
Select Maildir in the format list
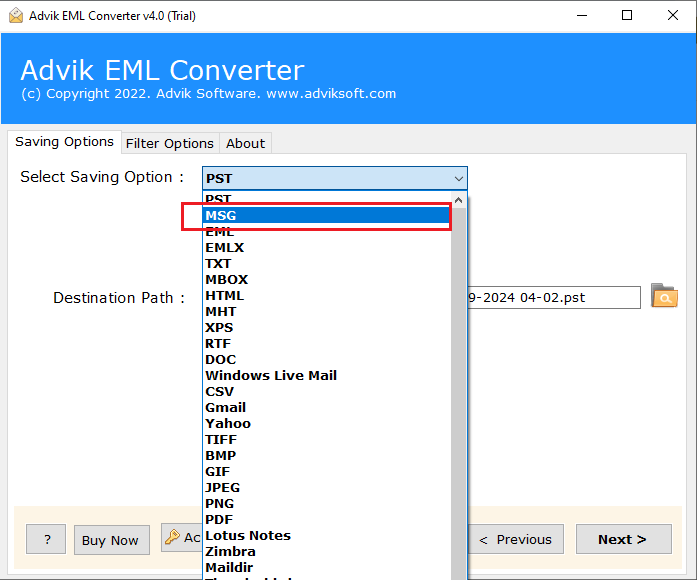pos(327,568)
